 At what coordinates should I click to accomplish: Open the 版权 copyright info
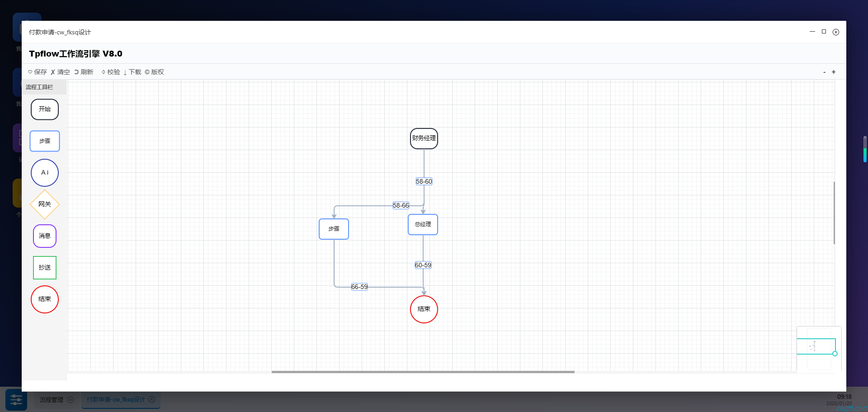tap(155, 72)
